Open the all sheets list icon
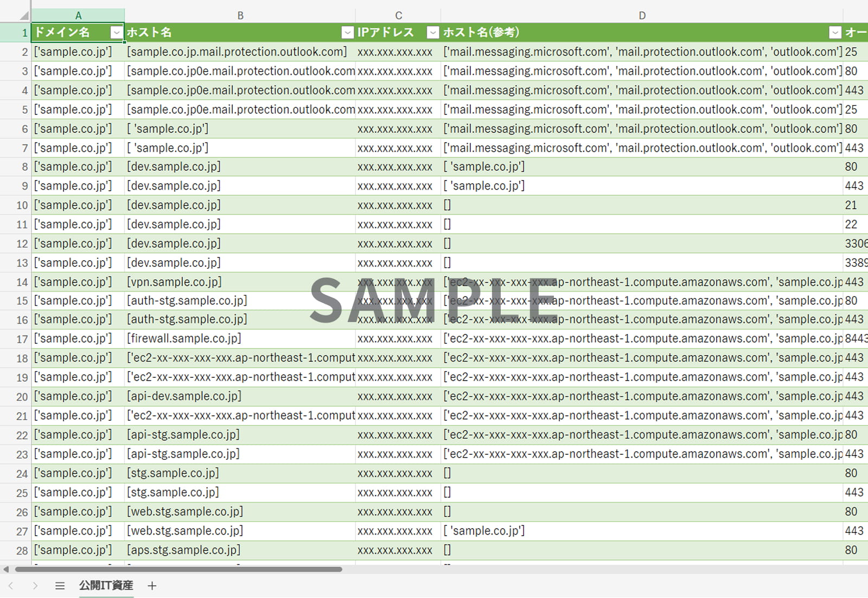868x598 pixels. (60, 586)
